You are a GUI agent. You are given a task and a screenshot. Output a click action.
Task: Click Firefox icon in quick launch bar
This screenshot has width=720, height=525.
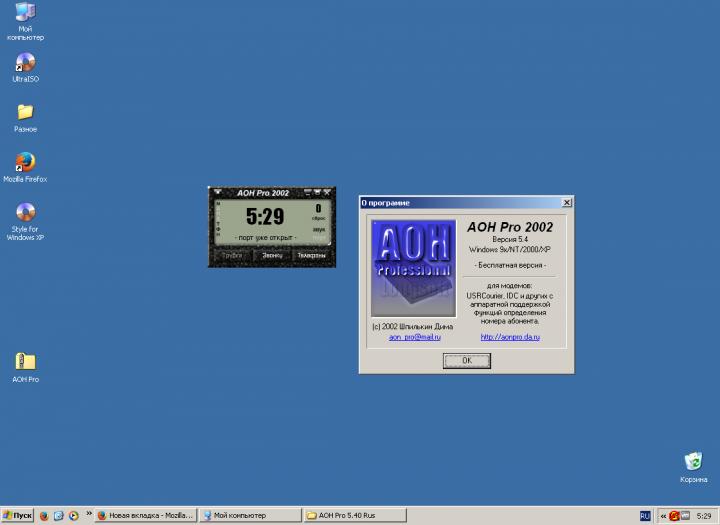coord(44,516)
